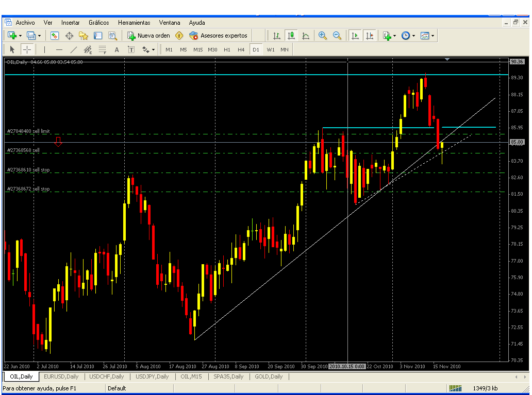Select the Cursor arrow tool

click(12, 50)
